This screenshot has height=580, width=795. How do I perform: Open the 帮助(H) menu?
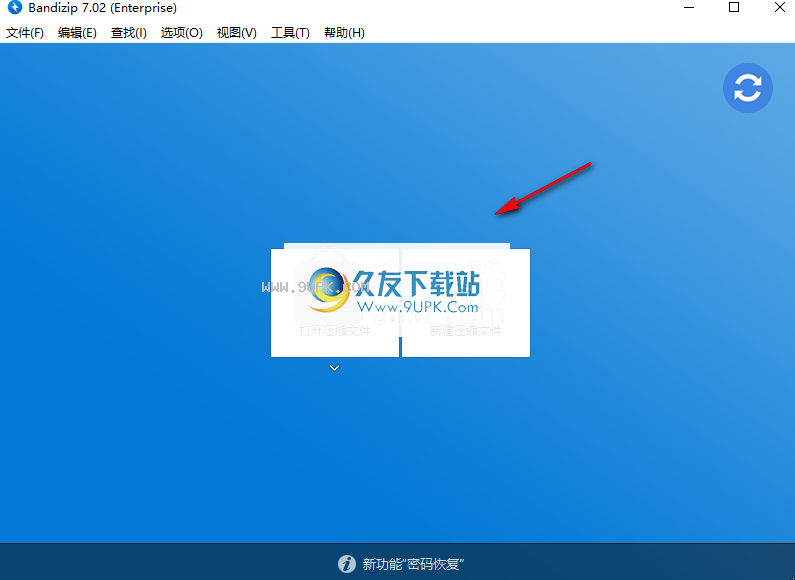point(344,33)
